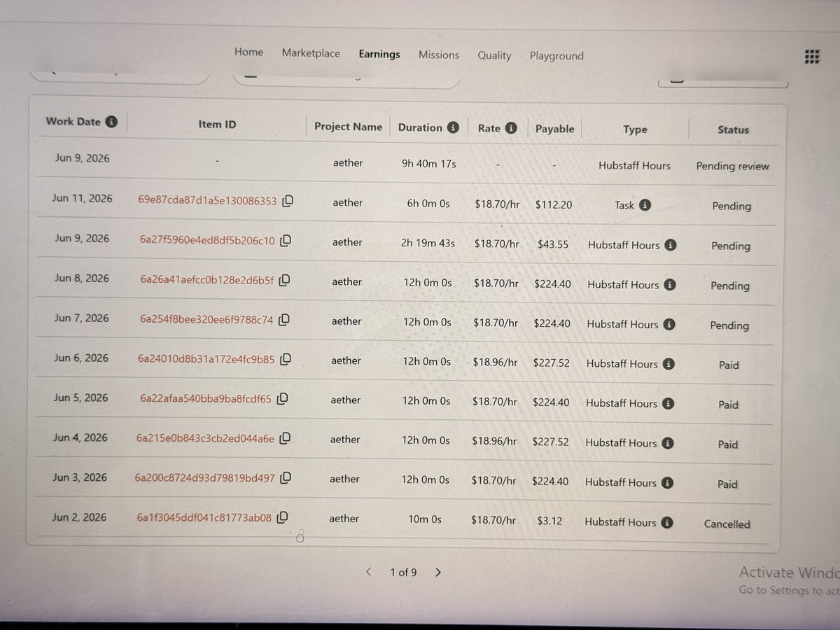
Task: Click the Work Date info icon
Action: pyautogui.click(x=111, y=121)
